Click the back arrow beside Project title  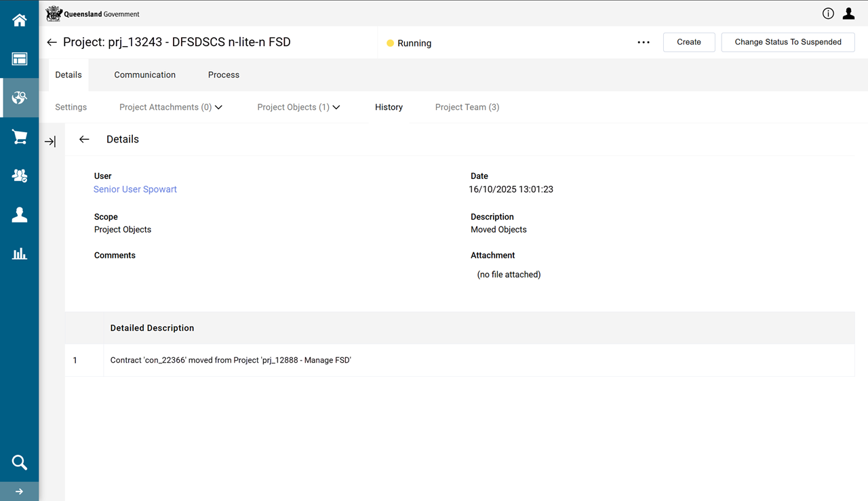tap(52, 42)
